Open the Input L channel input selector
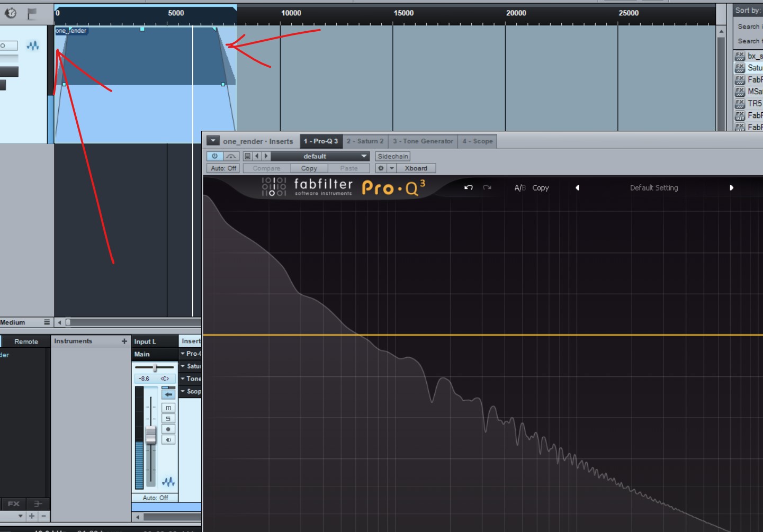Viewport: 763px width, 532px height. coord(155,341)
